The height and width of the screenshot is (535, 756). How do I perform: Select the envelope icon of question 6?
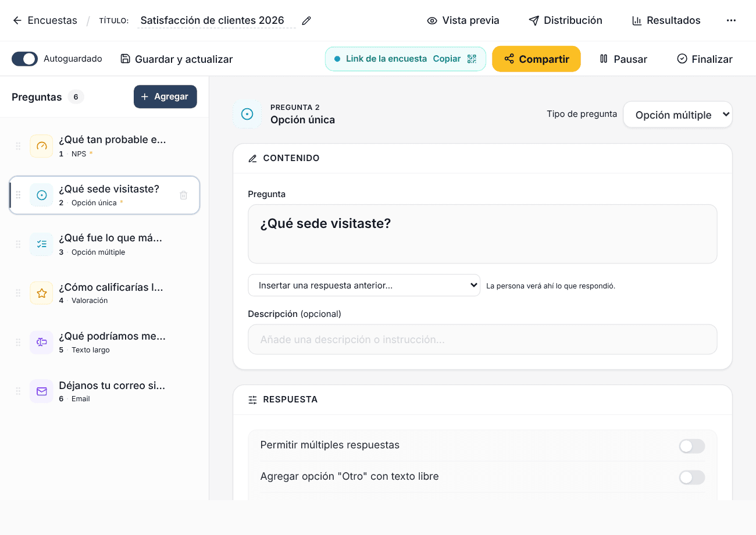[41, 391]
